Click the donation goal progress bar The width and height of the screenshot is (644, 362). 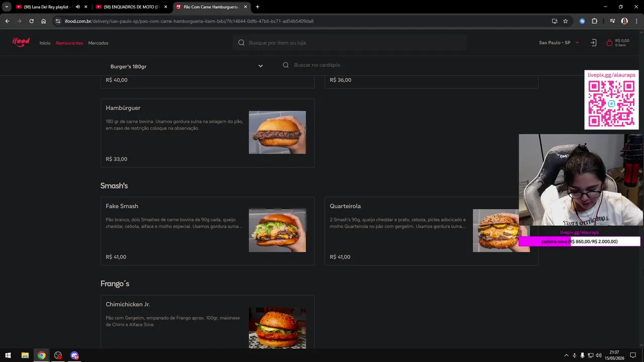[x=580, y=242]
